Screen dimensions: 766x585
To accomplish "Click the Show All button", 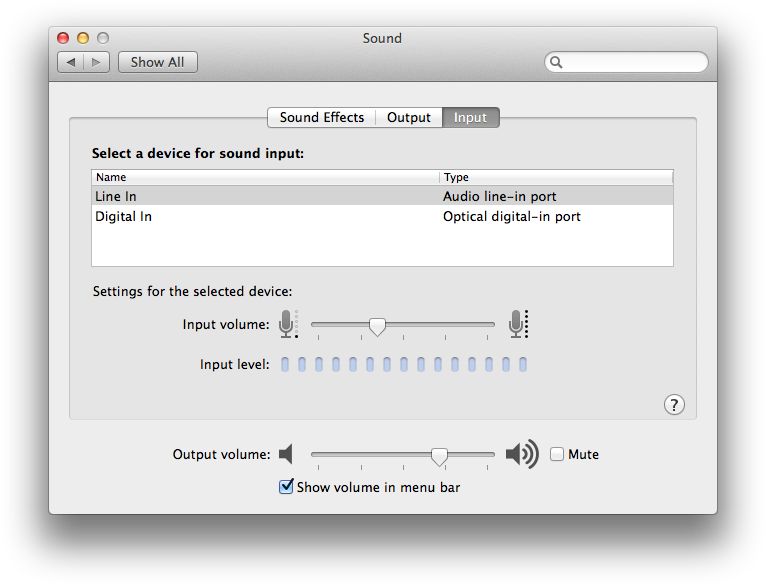I will click(x=157, y=62).
